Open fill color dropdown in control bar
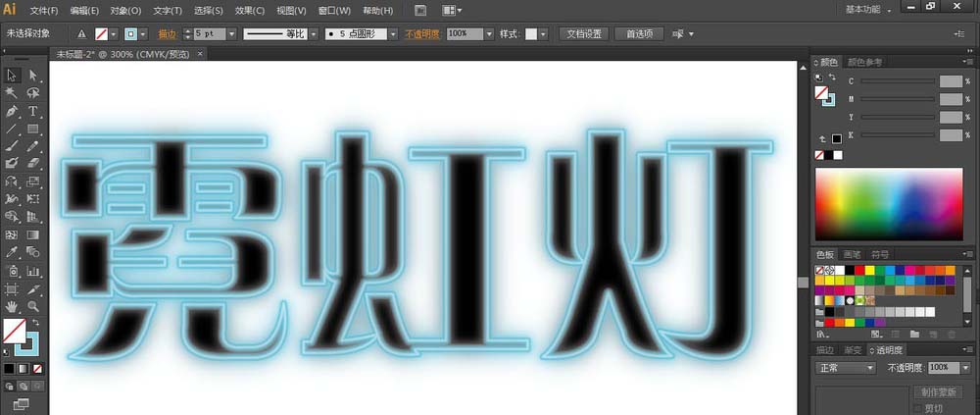Viewport: 980px width, 415px height. pyautogui.click(x=114, y=33)
